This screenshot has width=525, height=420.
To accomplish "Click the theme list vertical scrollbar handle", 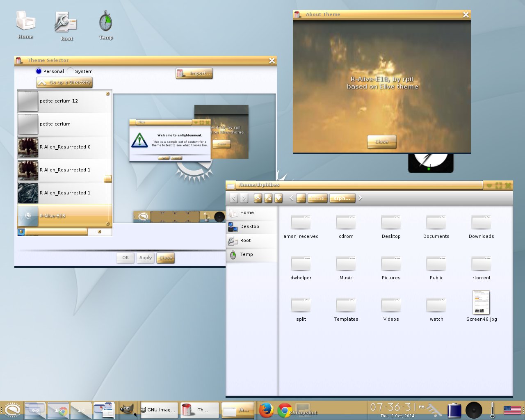I will [x=108, y=179].
